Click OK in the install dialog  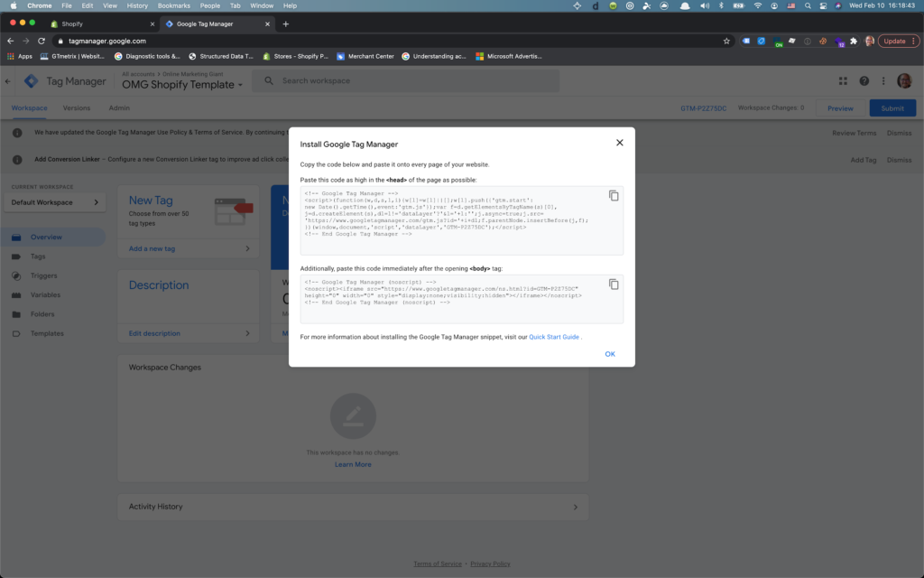coord(610,354)
